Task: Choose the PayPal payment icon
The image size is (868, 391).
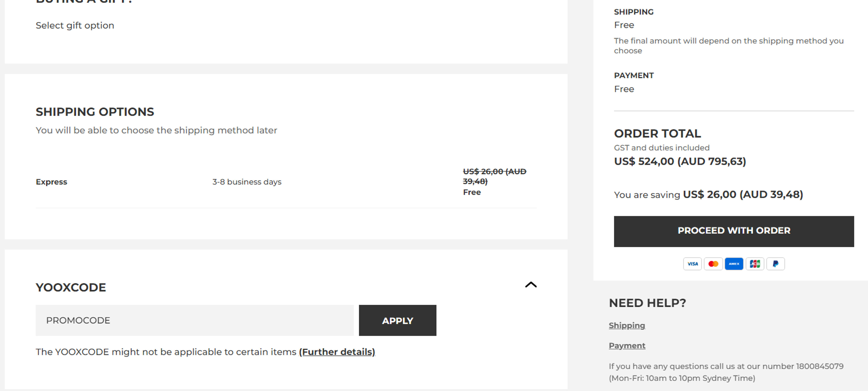Action: pyautogui.click(x=776, y=264)
